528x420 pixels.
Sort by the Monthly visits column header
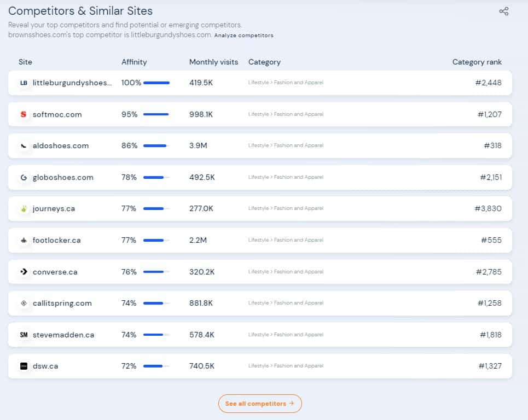coord(213,62)
